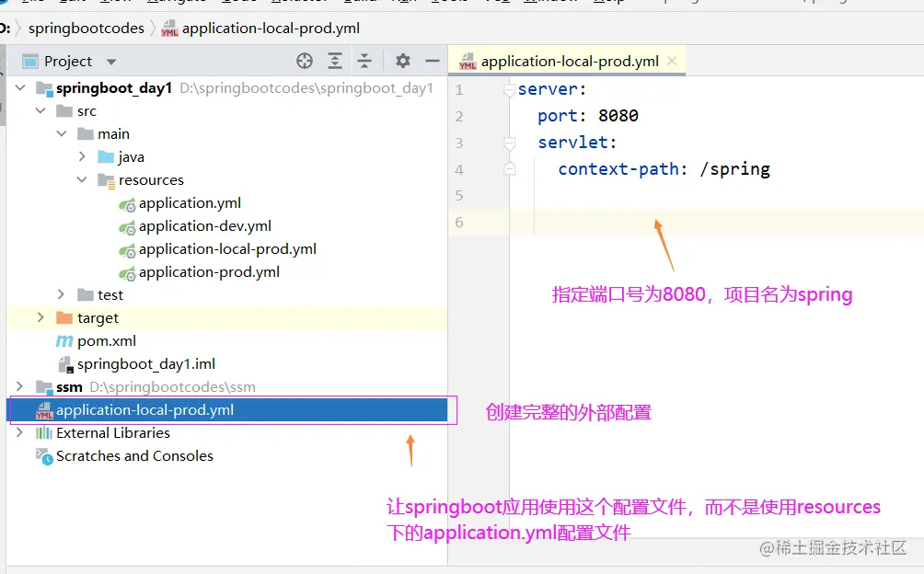Click the context-path key in editor
The width and height of the screenshot is (924, 574).
618,169
